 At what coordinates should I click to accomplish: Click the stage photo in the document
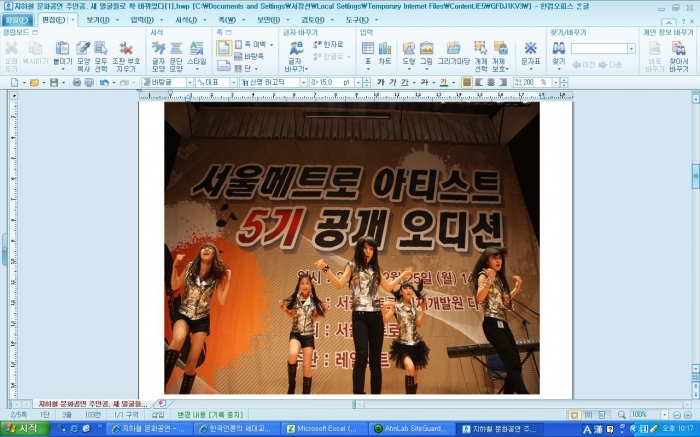[352, 248]
